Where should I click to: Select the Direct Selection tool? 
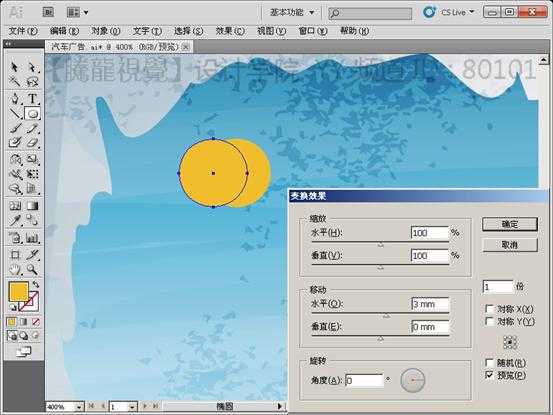(x=32, y=67)
